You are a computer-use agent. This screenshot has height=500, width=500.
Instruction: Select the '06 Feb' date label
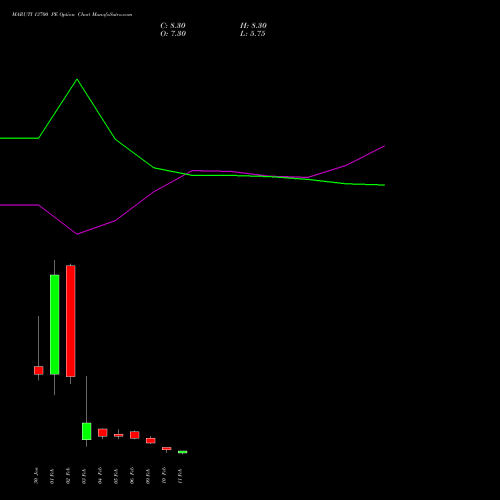pos(132,476)
